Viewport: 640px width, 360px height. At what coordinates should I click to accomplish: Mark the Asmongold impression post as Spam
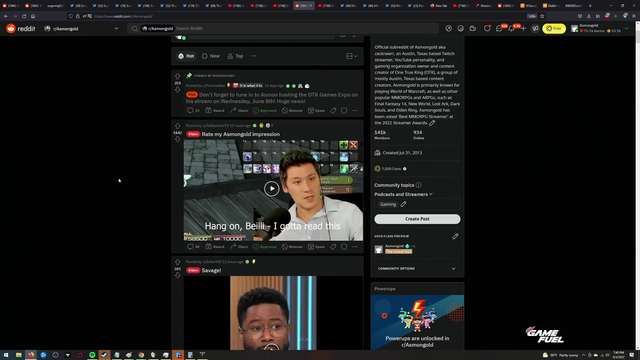(x=317, y=247)
